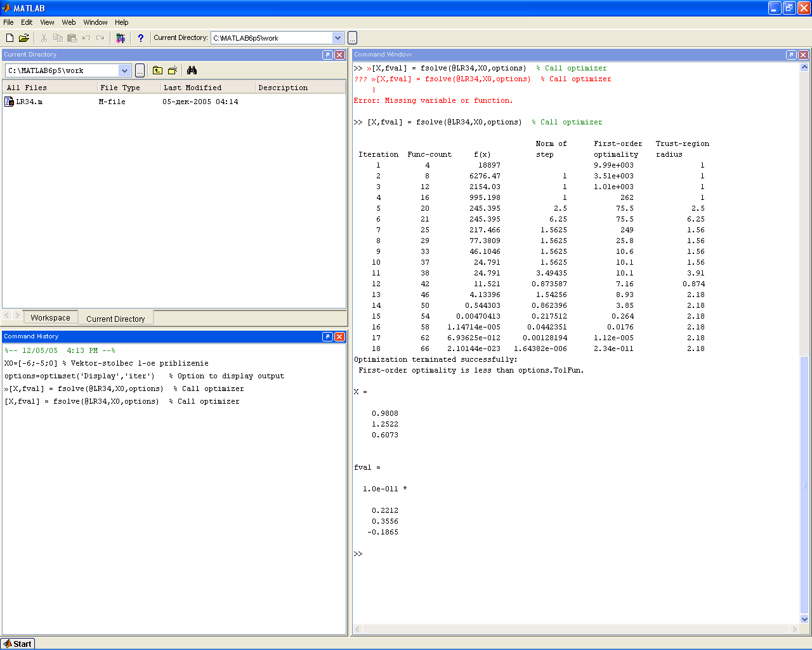This screenshot has height=650, width=812.
Task: Create new folder icon in Current Directory panel
Action: tap(173, 70)
